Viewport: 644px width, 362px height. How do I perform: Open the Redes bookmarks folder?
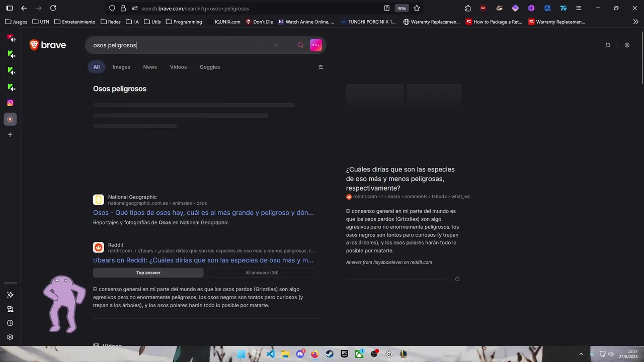coord(111,22)
